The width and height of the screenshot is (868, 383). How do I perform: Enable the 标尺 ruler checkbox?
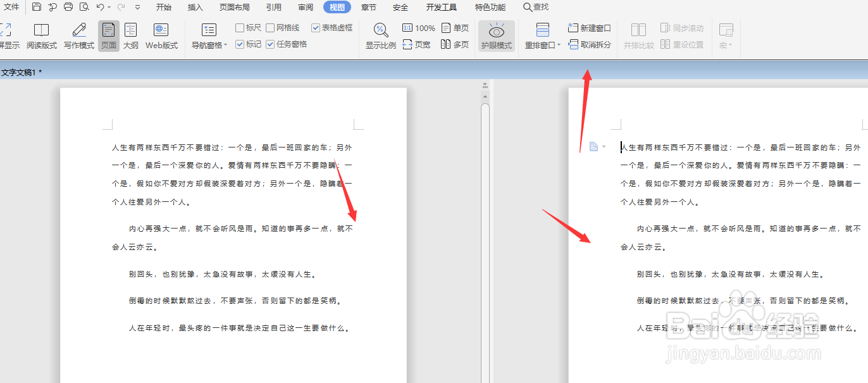click(x=239, y=27)
